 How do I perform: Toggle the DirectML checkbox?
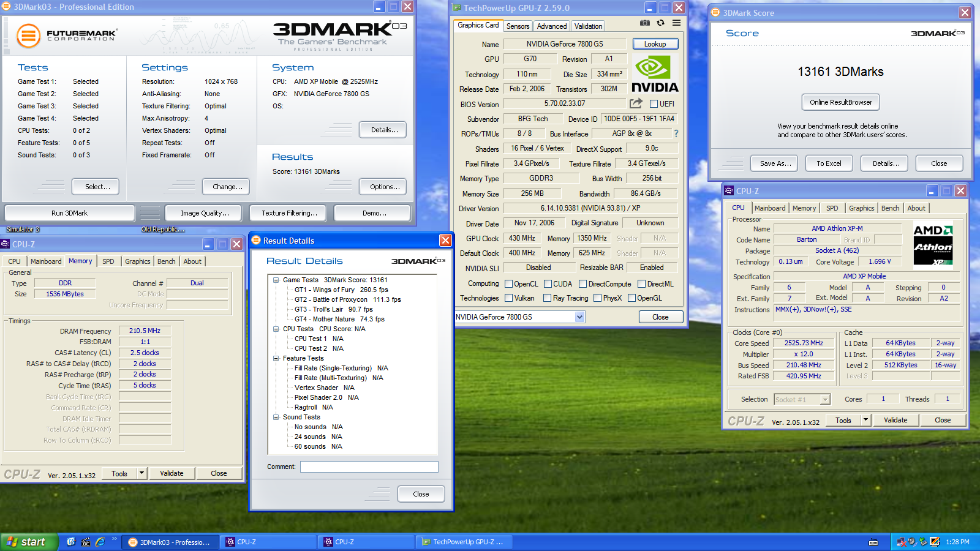point(642,284)
